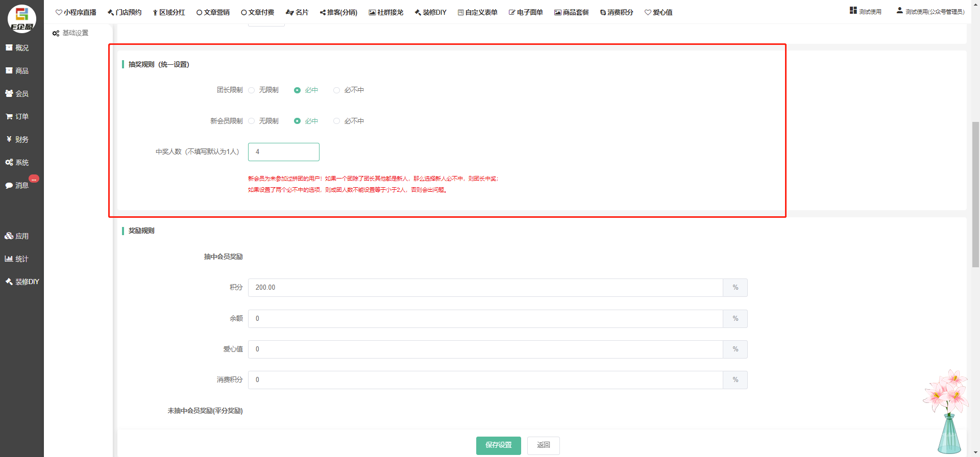
Task: Open the 会员 members section
Action: tap(17, 94)
